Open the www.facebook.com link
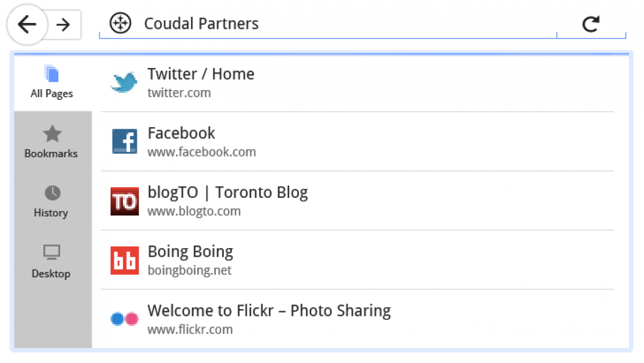Image resolution: width=644 pixels, height=363 pixels. pos(202,152)
